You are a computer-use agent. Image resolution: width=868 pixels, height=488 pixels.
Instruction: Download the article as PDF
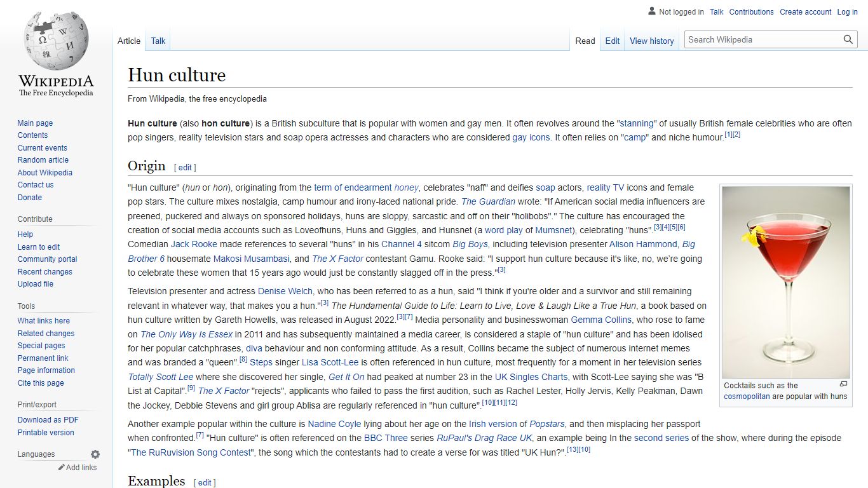coord(48,420)
